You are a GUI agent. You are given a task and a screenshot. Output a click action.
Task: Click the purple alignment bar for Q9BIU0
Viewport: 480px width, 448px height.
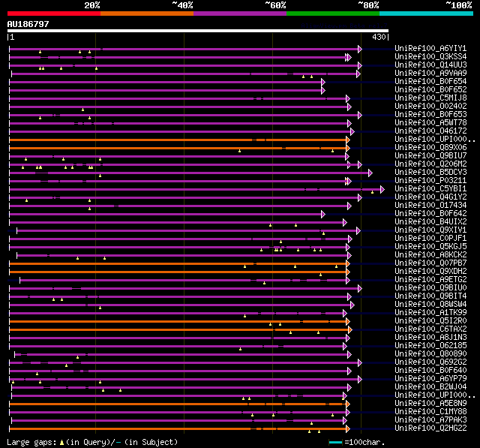point(184,288)
